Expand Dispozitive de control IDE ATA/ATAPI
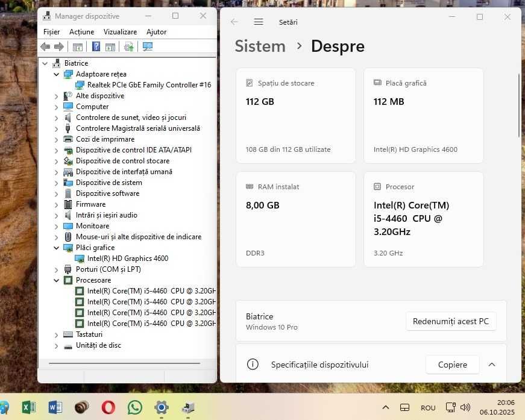 click(56, 150)
